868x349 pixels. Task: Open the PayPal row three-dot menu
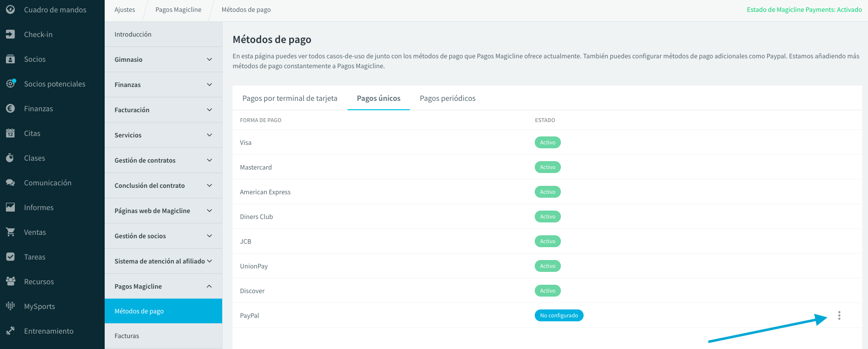click(839, 315)
